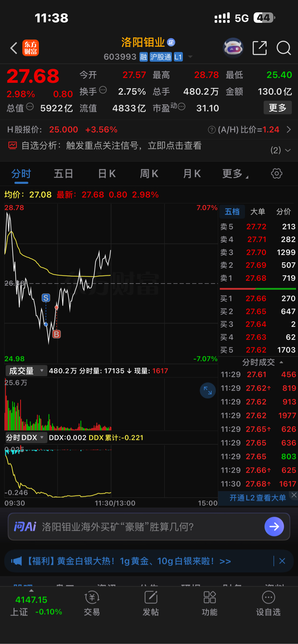Image resolution: width=298 pixels, height=644 pixels.
Task: Close the 开通L2查看大单 banner
Action: pos(294,495)
